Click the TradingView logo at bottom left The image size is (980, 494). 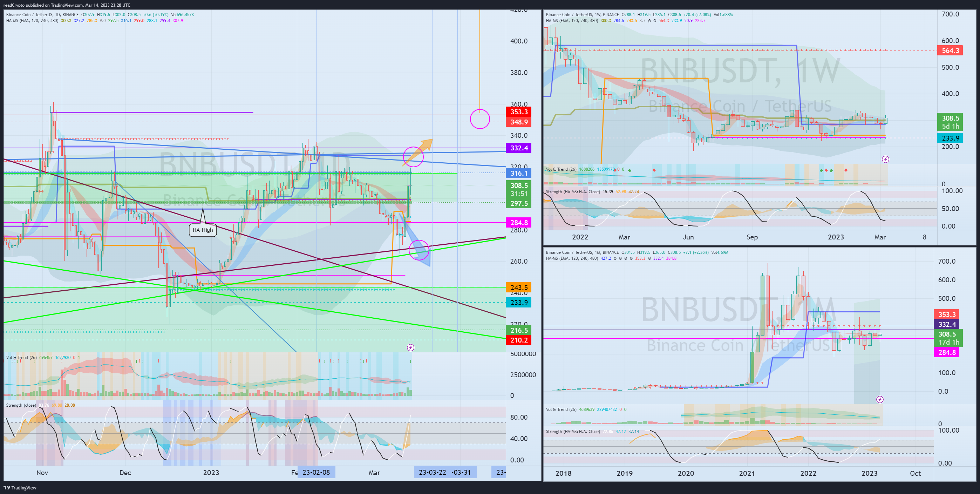20,488
